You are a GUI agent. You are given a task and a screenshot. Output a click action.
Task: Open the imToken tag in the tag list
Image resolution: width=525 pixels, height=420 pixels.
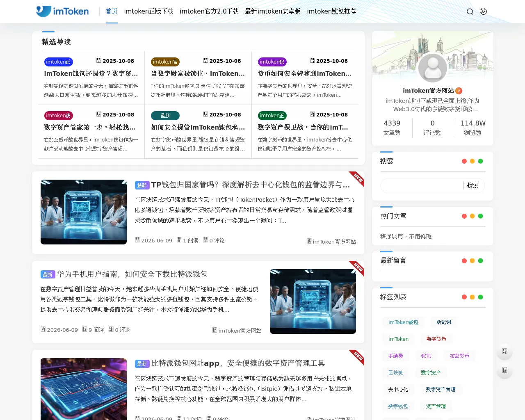point(399,339)
